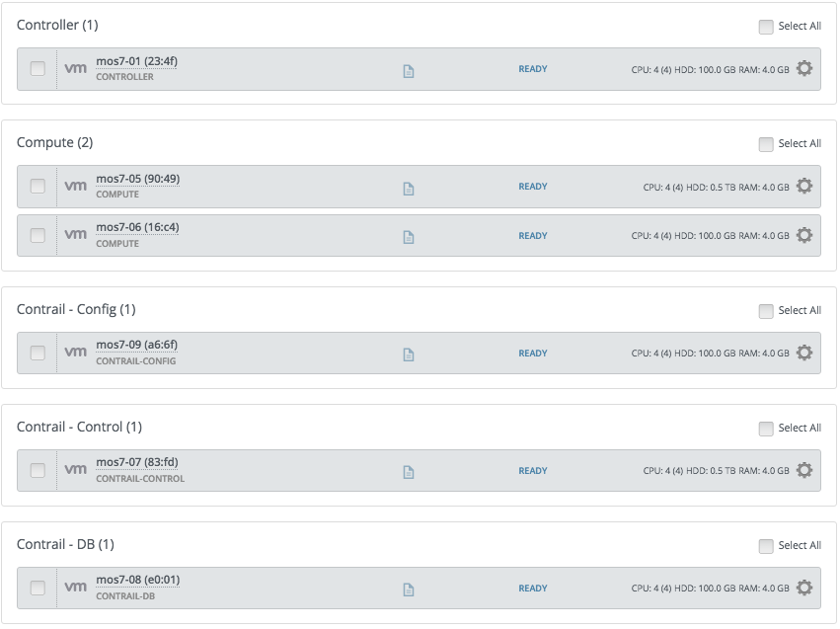Rename node via mos7-01 (23:4f) name

point(136,61)
